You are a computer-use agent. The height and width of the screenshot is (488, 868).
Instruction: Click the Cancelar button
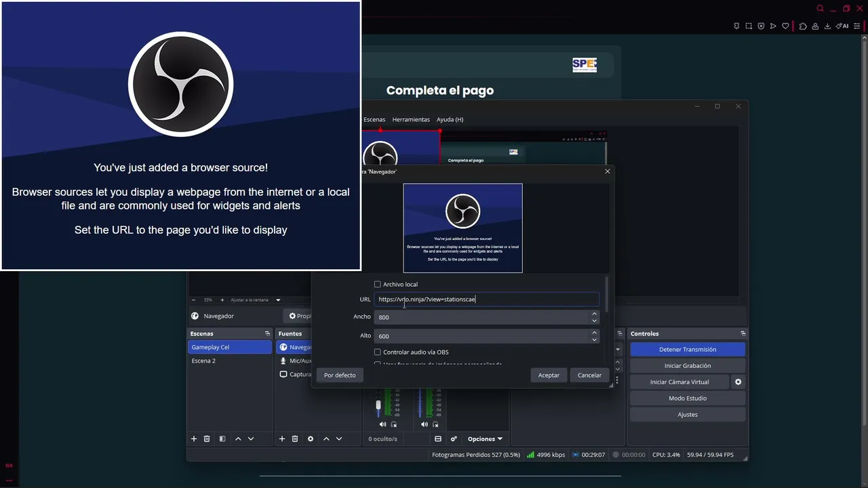[589, 375]
